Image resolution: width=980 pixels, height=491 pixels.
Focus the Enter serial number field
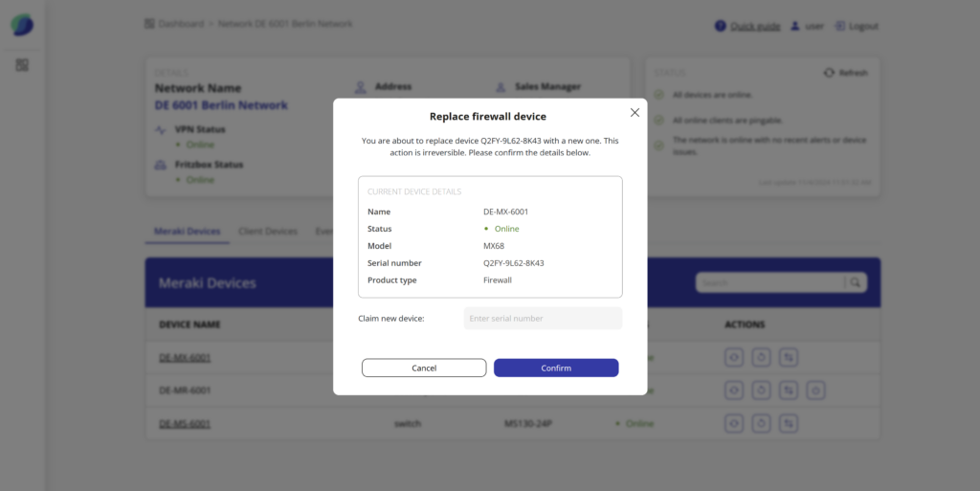point(543,318)
